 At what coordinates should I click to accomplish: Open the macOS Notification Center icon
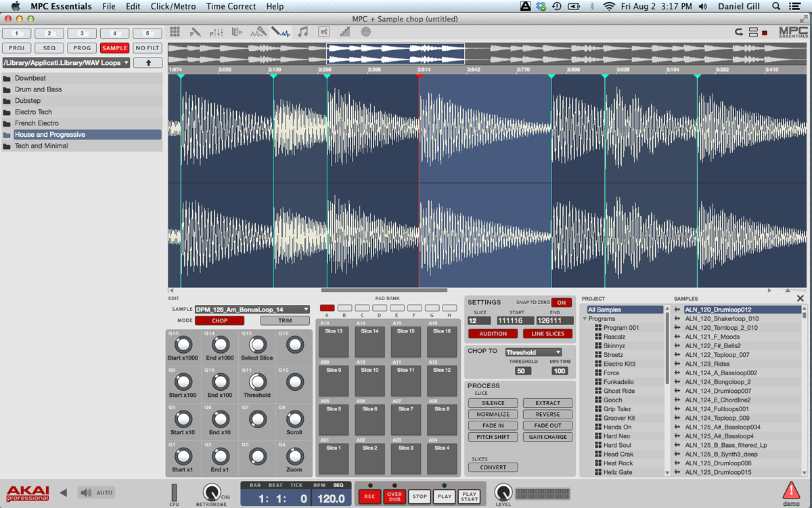click(x=796, y=6)
